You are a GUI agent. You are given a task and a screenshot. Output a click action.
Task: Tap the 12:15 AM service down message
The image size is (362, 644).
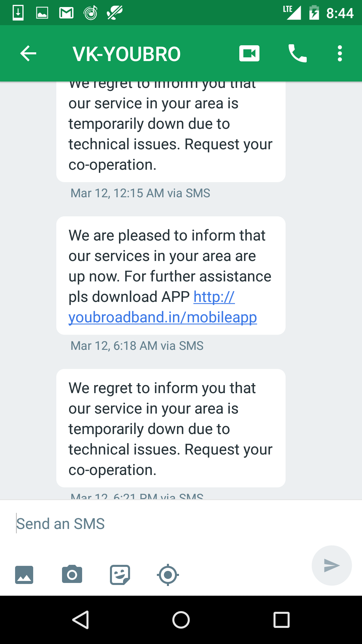click(x=171, y=134)
